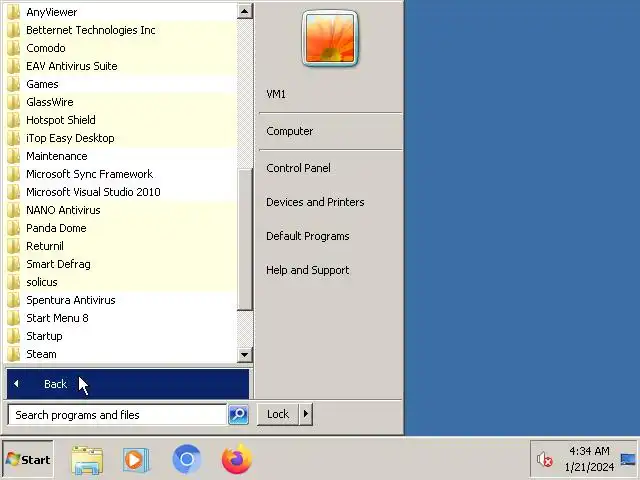Open Windows Explorer from the taskbar
Viewport: 640px width, 480px height.
pyautogui.click(x=87, y=460)
